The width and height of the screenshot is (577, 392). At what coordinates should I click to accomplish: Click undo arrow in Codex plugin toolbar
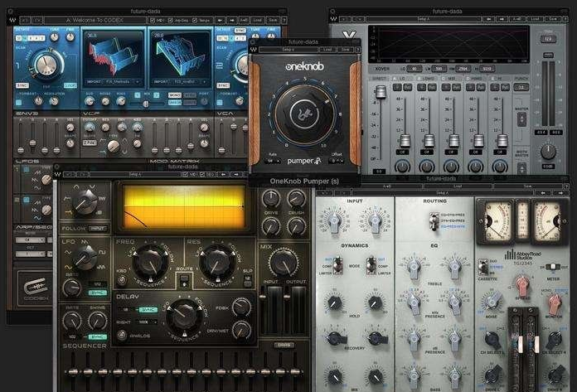click(x=25, y=20)
